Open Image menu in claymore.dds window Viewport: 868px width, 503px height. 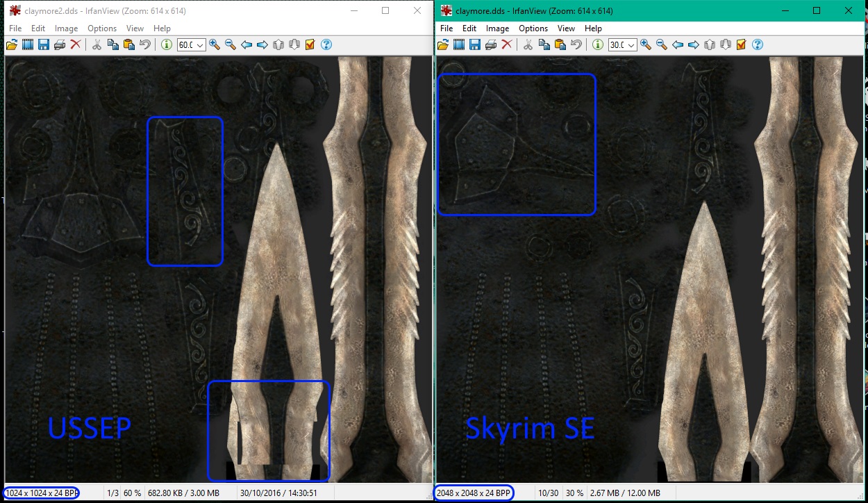tap(497, 28)
